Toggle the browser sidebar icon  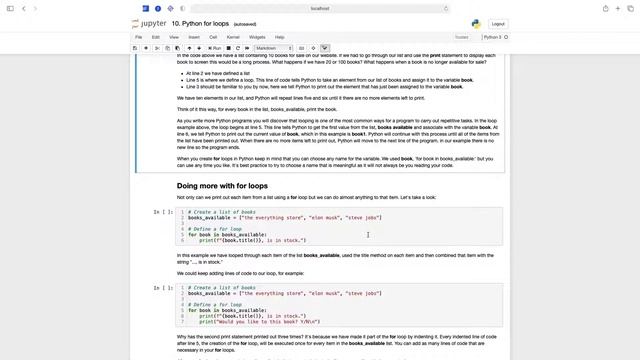coord(10,8)
